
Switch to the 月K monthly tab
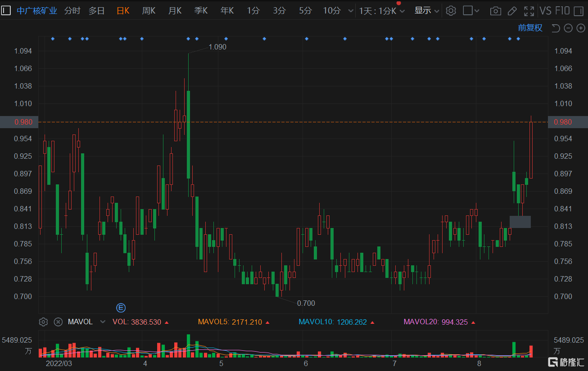click(x=175, y=11)
